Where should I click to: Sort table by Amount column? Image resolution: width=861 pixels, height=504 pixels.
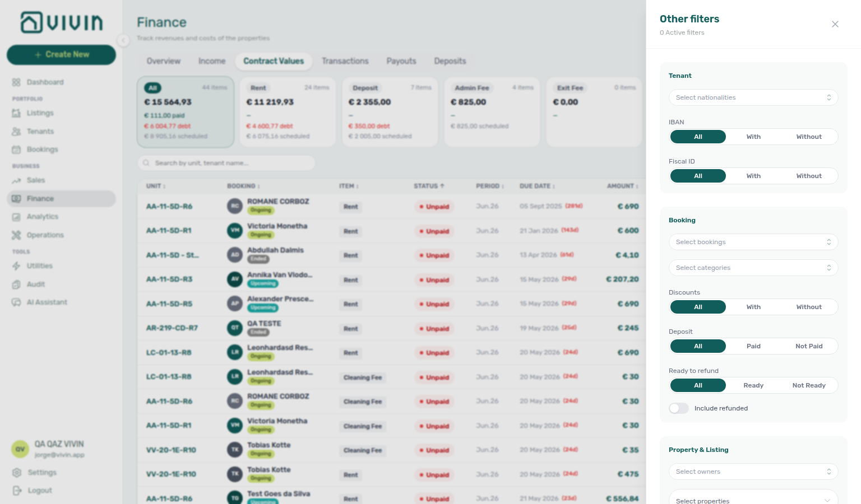[622, 186]
